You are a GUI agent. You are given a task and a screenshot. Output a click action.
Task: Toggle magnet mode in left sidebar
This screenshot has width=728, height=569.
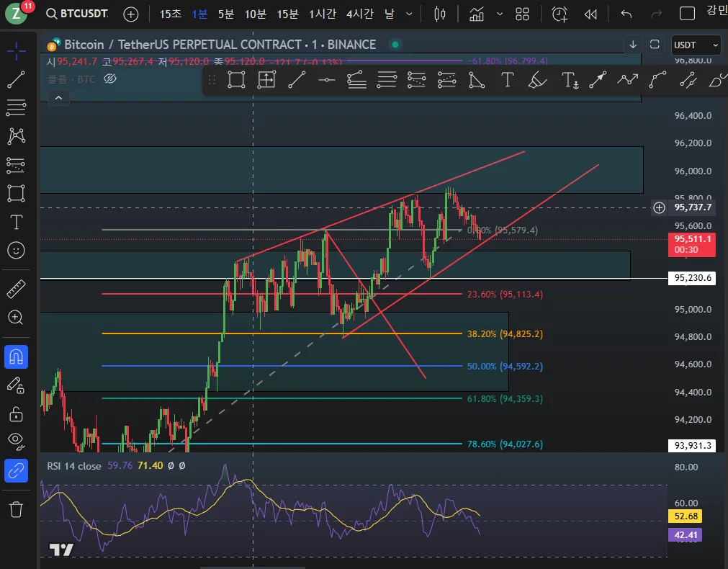(16, 357)
